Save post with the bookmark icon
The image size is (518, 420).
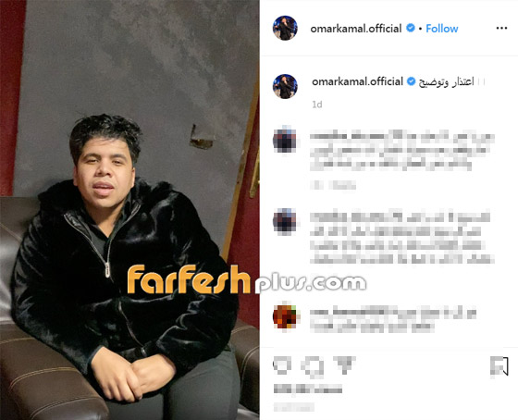(x=499, y=366)
